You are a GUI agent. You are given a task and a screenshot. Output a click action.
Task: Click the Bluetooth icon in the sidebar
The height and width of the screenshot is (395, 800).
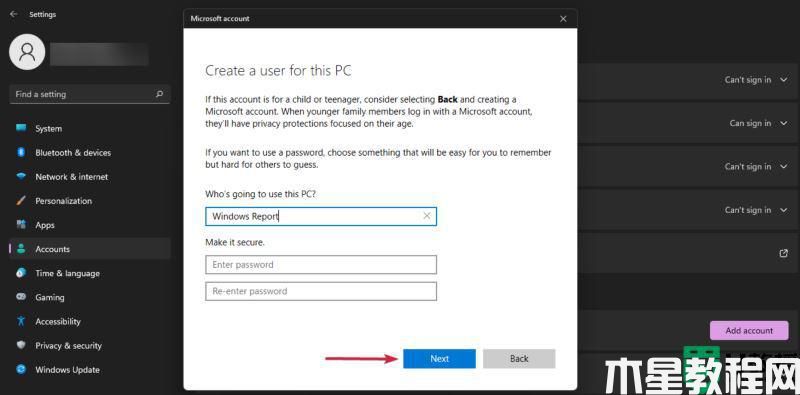click(21, 152)
